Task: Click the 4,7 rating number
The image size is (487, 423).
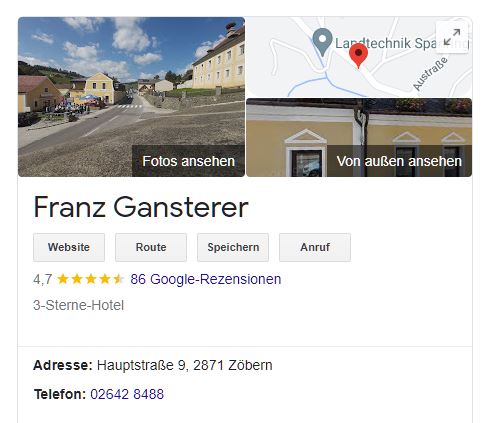Action: point(43,279)
